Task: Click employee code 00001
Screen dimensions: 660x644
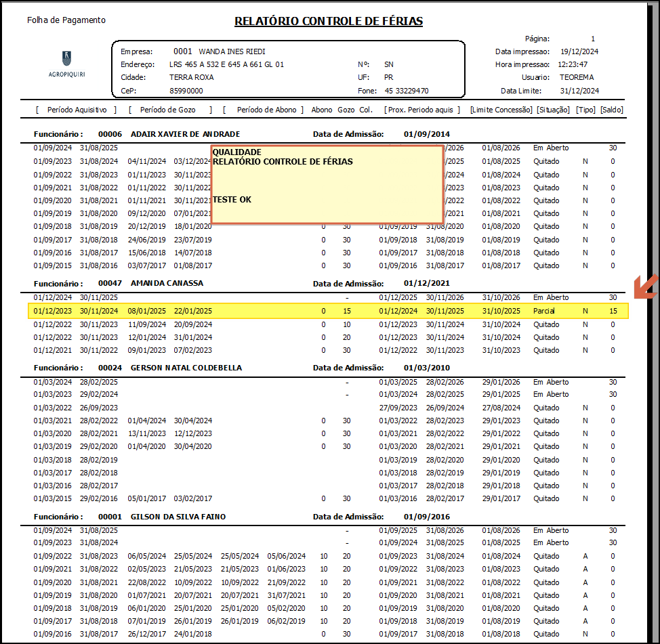Action: [110, 517]
